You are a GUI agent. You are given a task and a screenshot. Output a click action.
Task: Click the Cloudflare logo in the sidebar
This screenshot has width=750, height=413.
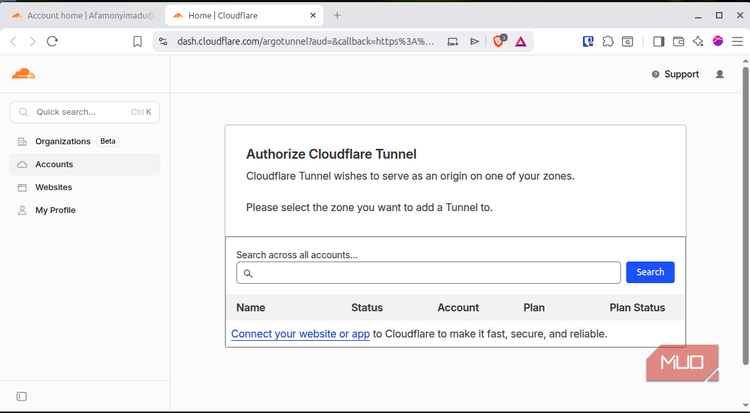[23, 74]
